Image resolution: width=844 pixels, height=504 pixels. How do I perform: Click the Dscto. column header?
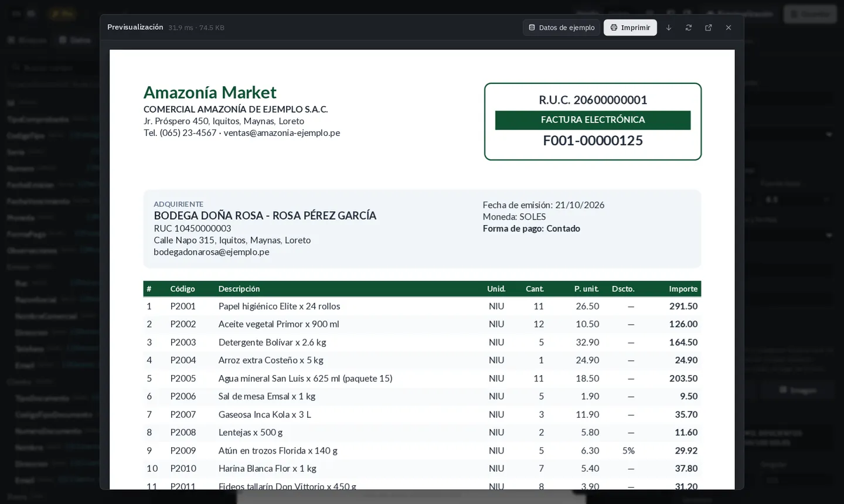click(623, 289)
